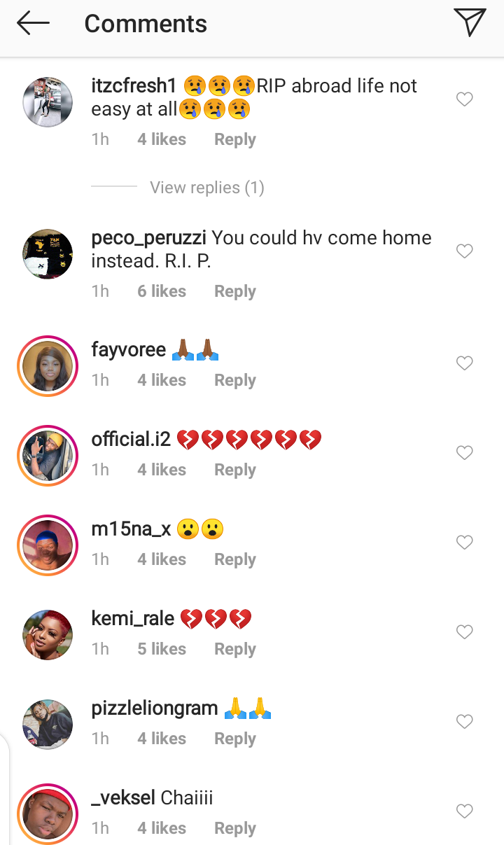504x845 pixels.
Task: Open official.i2 username profile link
Action: click(x=131, y=440)
